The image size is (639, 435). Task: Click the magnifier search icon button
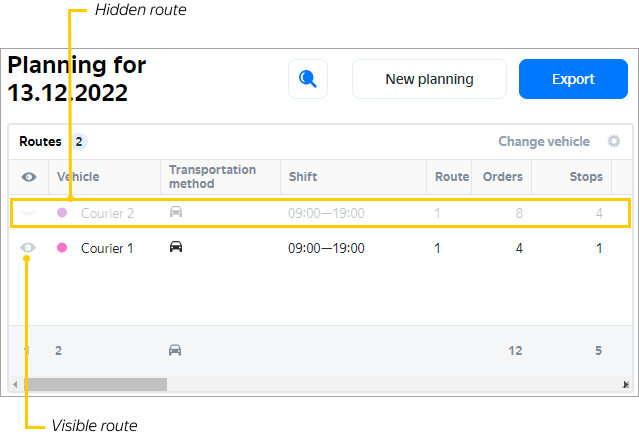point(308,79)
